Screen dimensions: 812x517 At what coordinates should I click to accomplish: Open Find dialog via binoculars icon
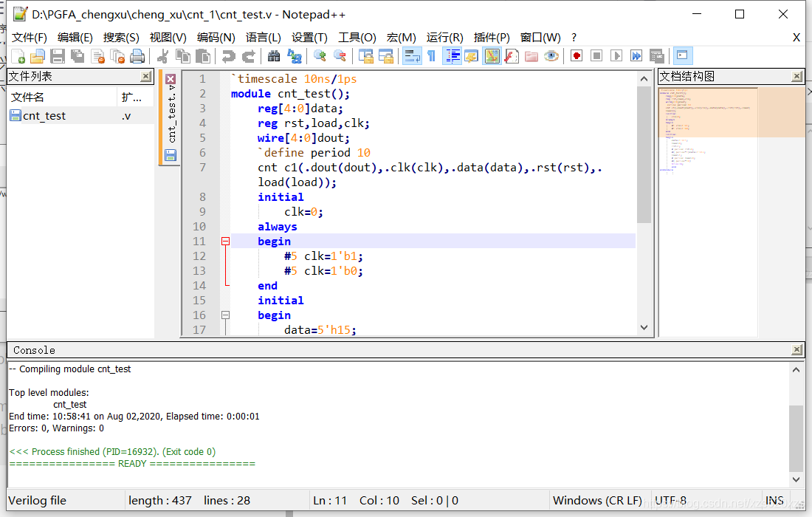click(274, 56)
